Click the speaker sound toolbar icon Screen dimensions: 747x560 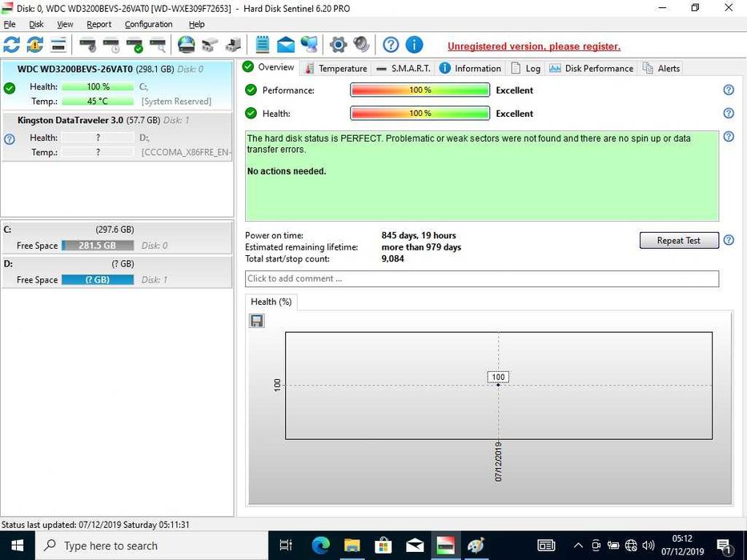coord(362,45)
